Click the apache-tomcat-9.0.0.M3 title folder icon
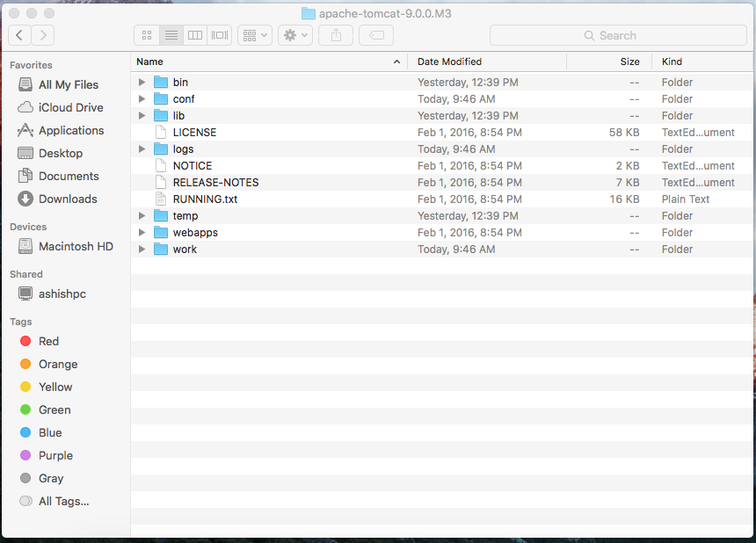The height and width of the screenshot is (543, 756). [309, 13]
